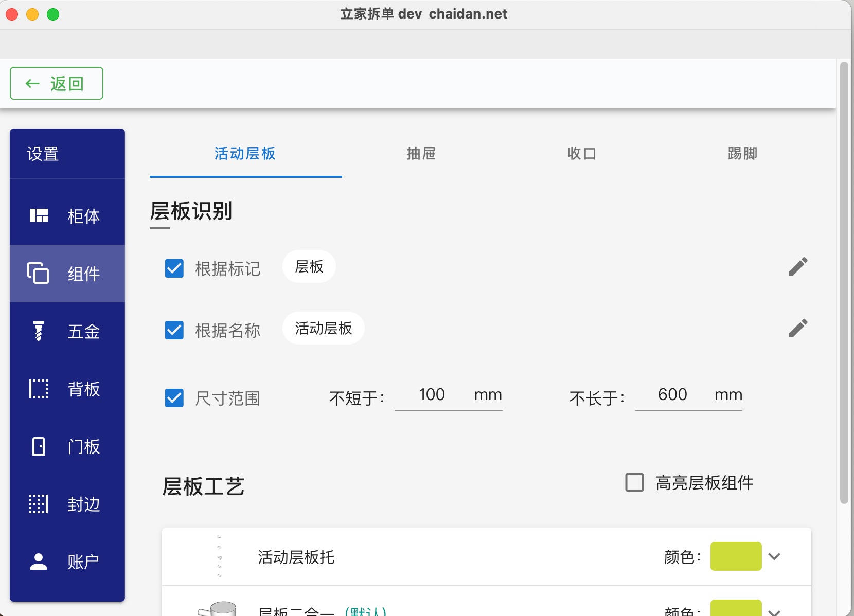Switch to the 收口 tab
Screen dimensions: 854x616
click(x=582, y=153)
